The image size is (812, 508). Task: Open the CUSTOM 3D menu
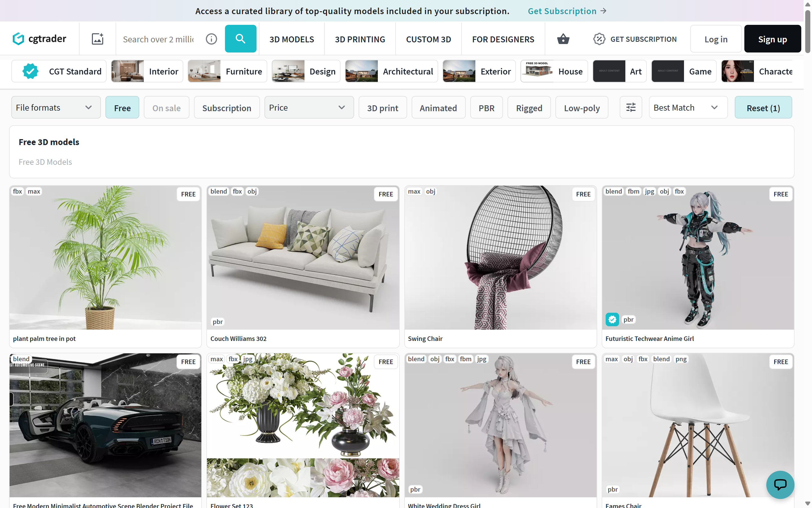(429, 39)
